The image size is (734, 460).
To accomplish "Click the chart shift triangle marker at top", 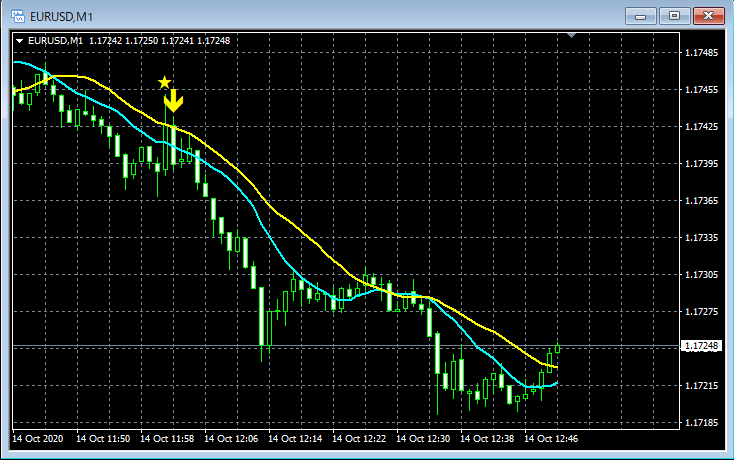I will tap(571, 35).
